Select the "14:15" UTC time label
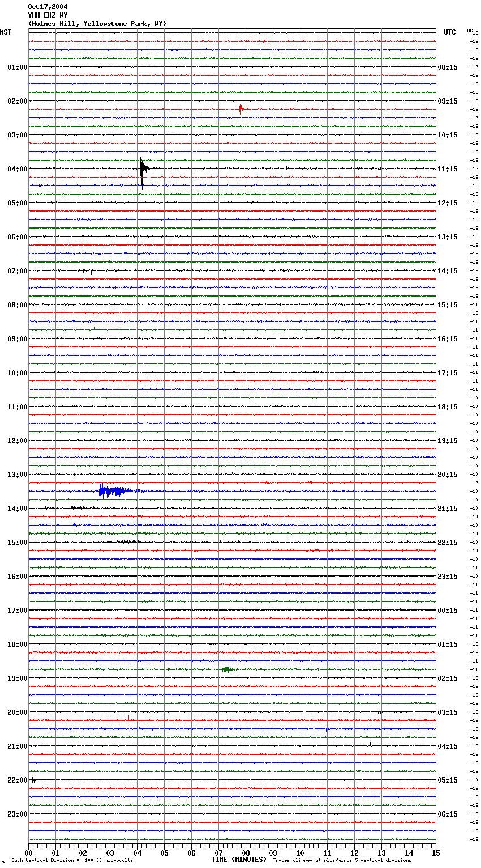Viewport: 481px width, 868px height. (x=448, y=271)
